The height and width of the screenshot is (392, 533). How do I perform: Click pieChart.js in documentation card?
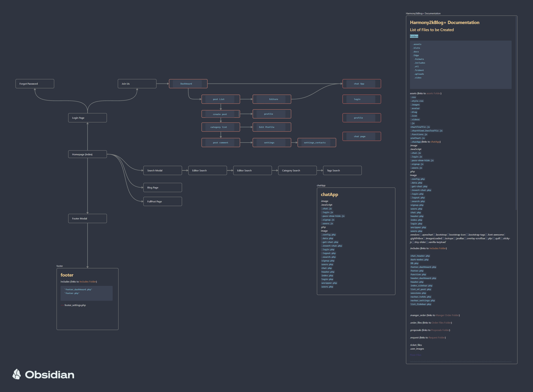coord(418,138)
